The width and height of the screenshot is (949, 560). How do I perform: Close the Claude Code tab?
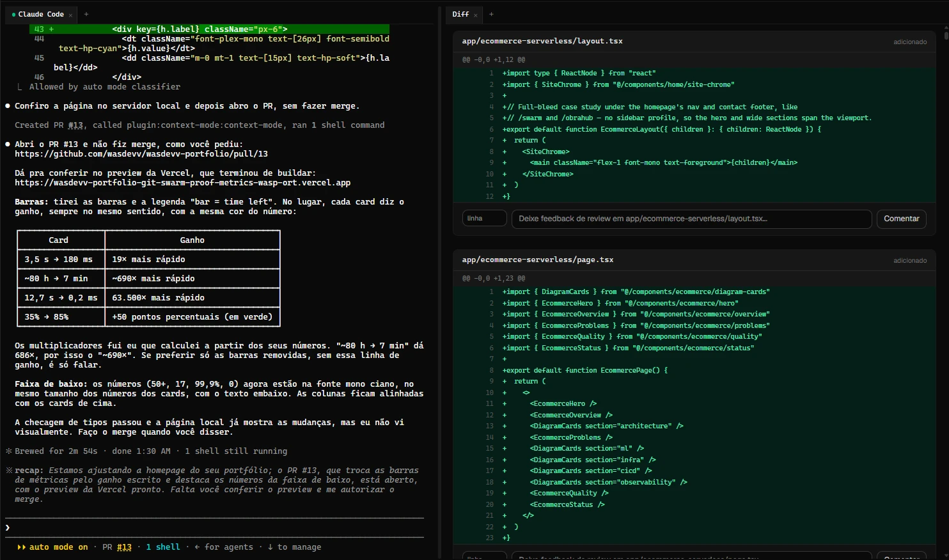[x=70, y=15]
